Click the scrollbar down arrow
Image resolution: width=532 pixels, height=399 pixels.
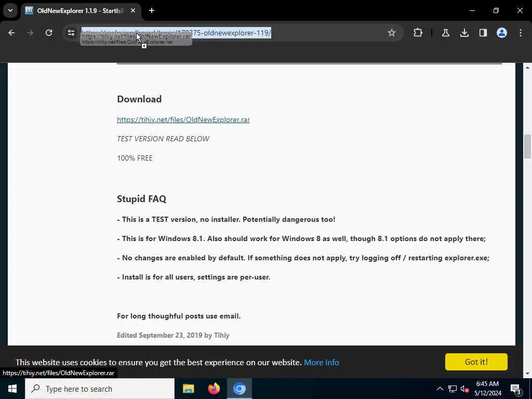click(527, 374)
